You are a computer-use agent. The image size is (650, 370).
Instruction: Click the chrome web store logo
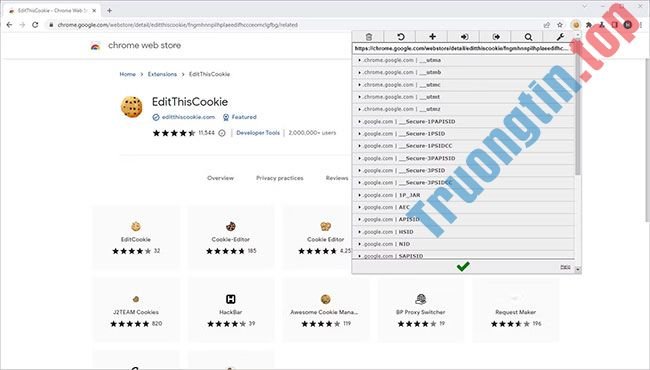click(x=95, y=46)
